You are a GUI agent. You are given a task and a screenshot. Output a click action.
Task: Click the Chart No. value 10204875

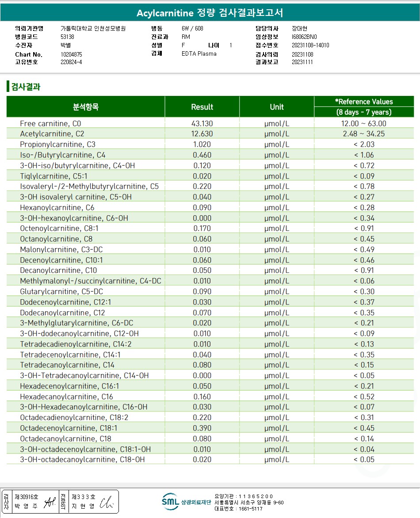click(x=71, y=54)
